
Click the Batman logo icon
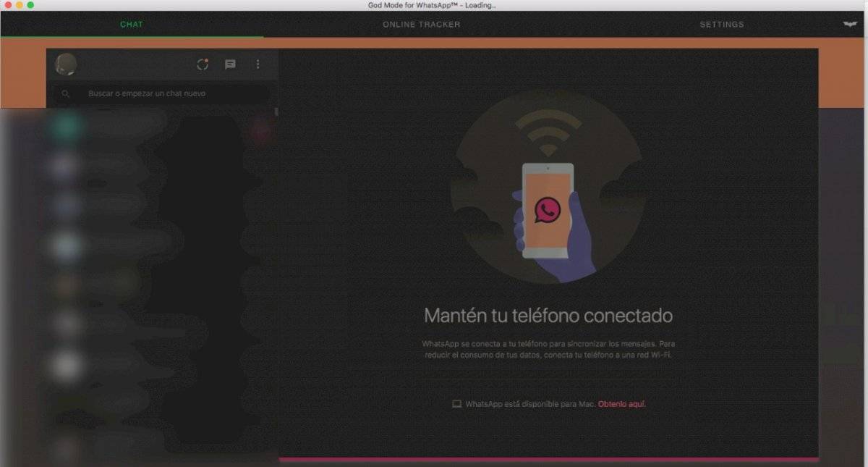point(849,24)
